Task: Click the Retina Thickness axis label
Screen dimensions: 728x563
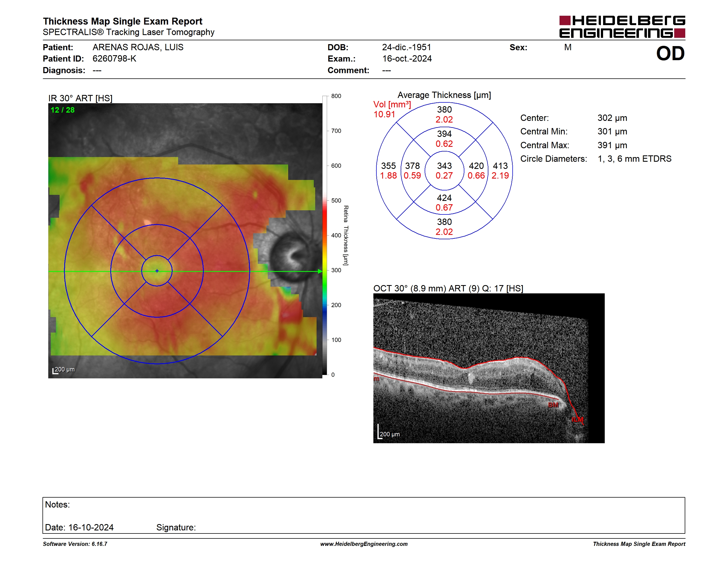Action: pos(346,235)
